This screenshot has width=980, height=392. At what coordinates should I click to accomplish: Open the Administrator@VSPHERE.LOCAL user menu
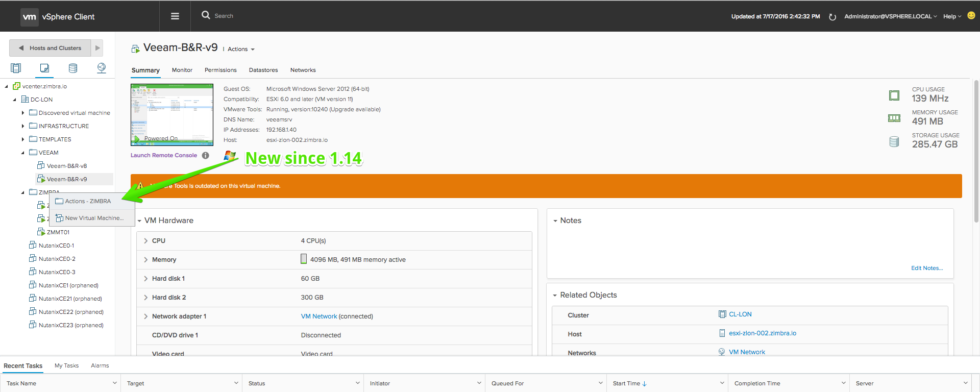[x=890, y=16]
